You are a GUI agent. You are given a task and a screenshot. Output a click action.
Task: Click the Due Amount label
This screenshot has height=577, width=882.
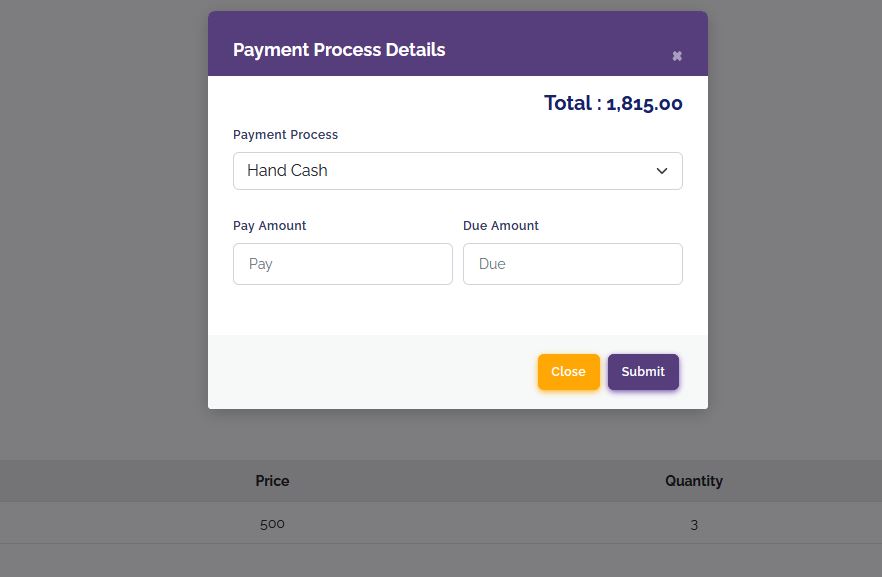tap(501, 226)
